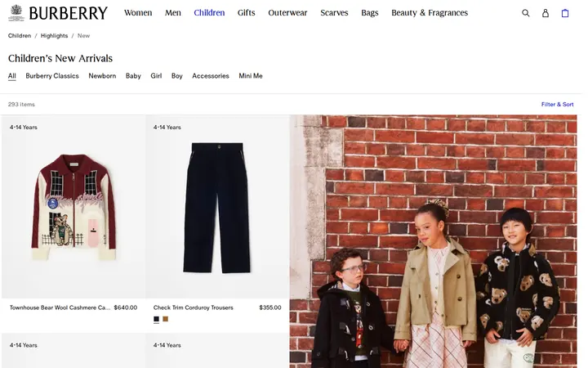Select the tan brown color swatch

[x=165, y=319]
